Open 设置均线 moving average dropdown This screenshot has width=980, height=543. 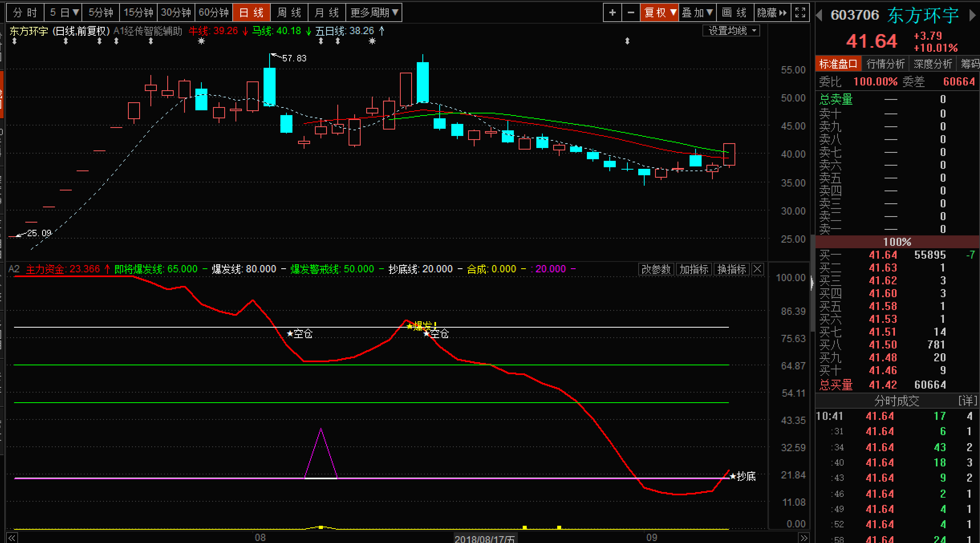731,31
